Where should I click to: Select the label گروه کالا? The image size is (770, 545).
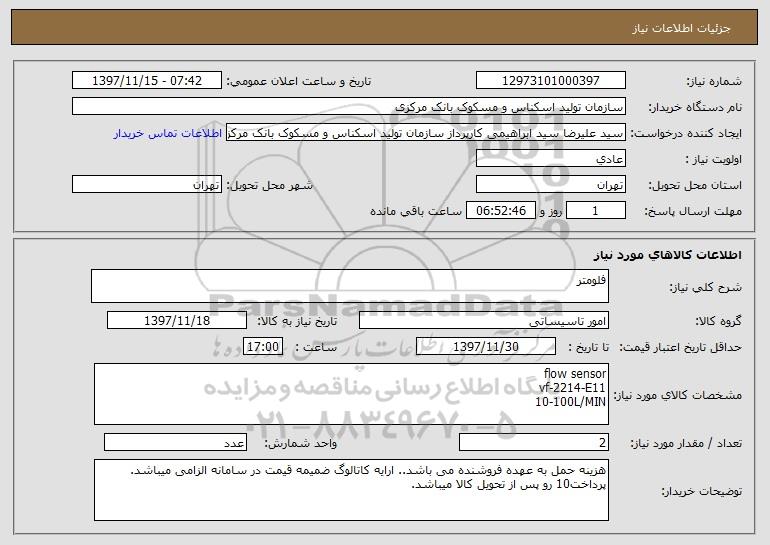coord(718,321)
